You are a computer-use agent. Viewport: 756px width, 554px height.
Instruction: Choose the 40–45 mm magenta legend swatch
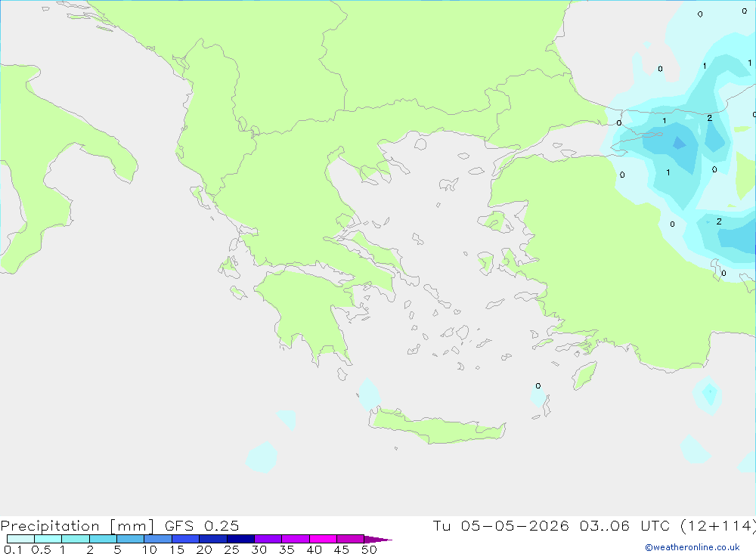click(x=323, y=539)
